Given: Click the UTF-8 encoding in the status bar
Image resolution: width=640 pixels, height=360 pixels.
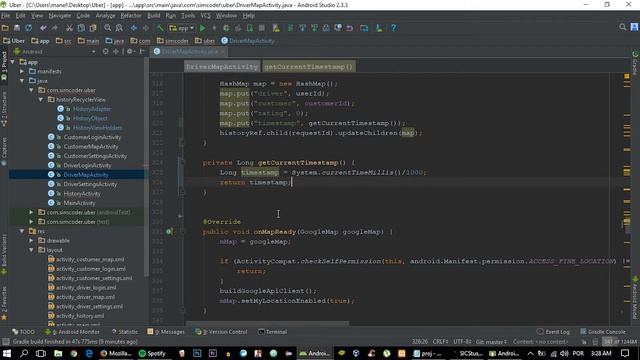Looking at the screenshot, I should tap(462, 342).
